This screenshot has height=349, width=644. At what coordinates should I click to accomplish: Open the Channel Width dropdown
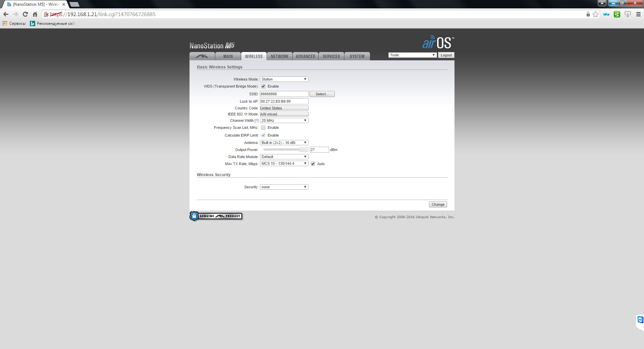point(284,120)
